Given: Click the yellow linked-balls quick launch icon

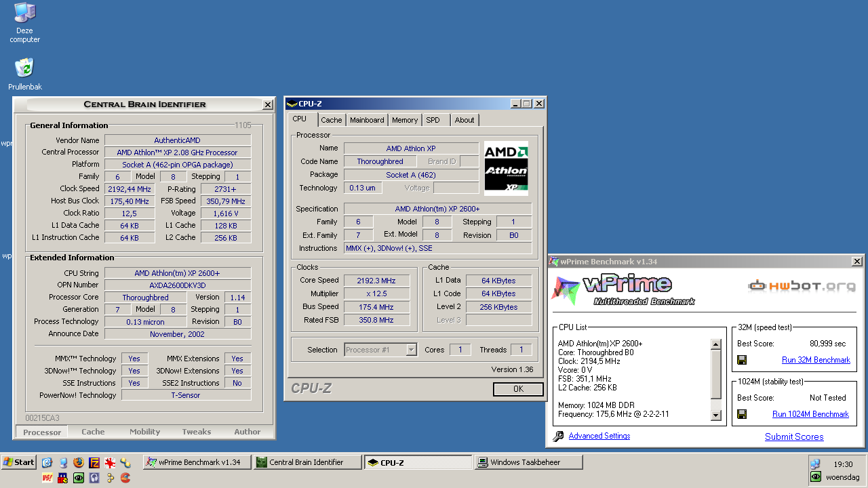Looking at the screenshot, I should tap(125, 462).
